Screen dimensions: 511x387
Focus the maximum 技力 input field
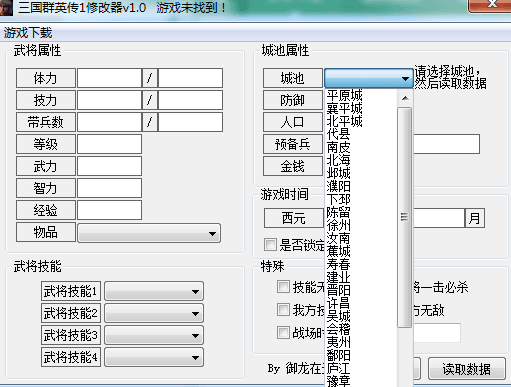tap(190, 100)
